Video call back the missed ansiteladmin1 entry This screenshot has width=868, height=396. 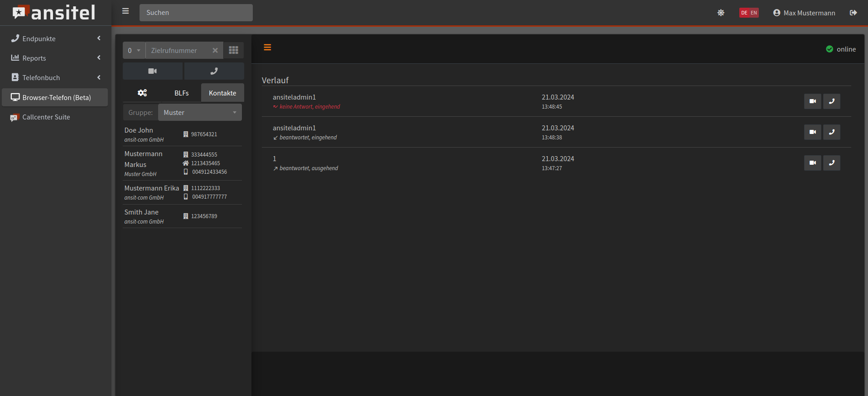tap(812, 101)
